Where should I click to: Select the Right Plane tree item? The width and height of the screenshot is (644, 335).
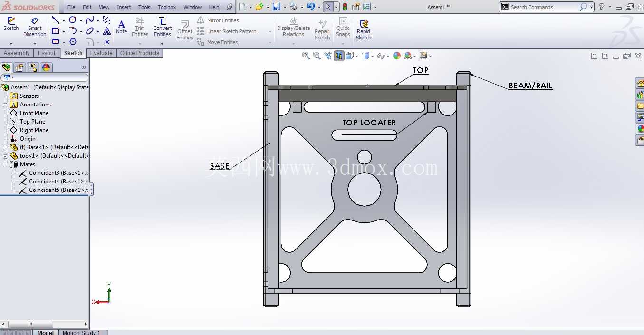point(29,130)
